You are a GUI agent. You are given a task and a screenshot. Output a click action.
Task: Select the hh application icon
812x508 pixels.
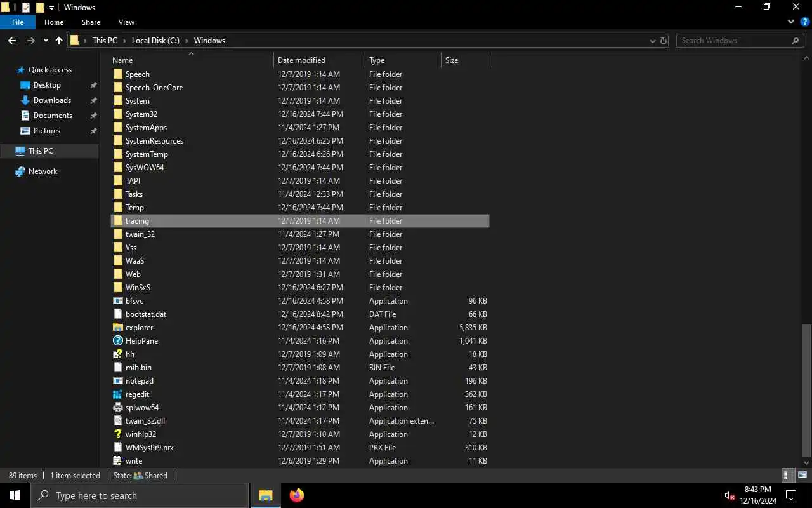117,354
